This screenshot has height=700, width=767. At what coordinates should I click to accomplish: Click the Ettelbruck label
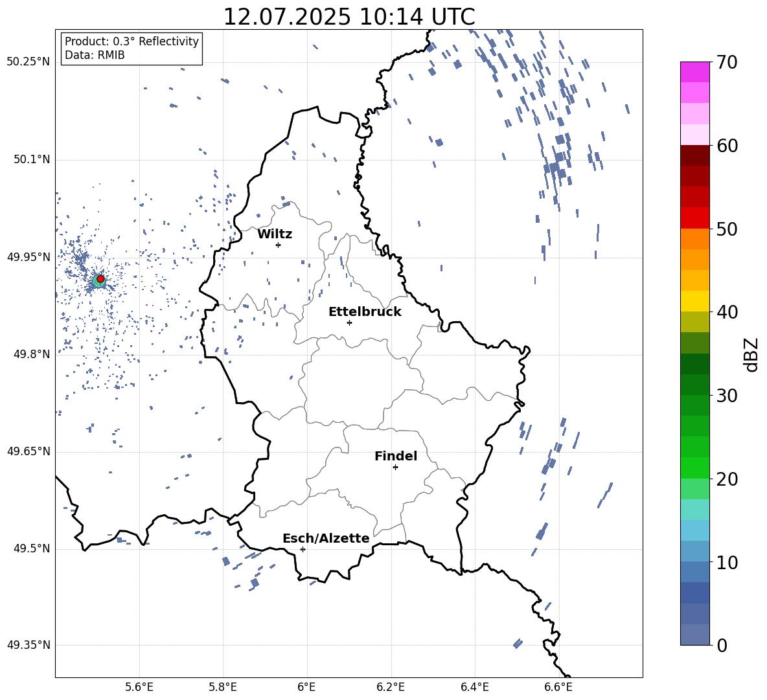[365, 312]
